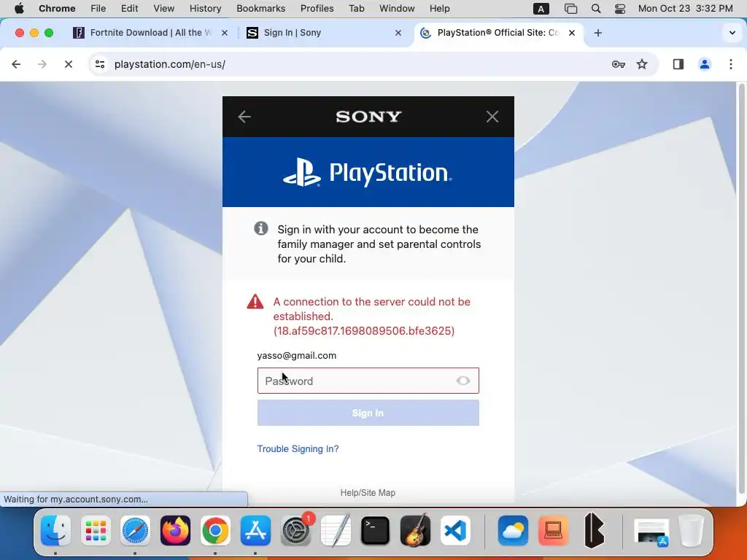This screenshot has height=560, width=747.
Task: Open a new tab with plus button
Action: tap(598, 33)
